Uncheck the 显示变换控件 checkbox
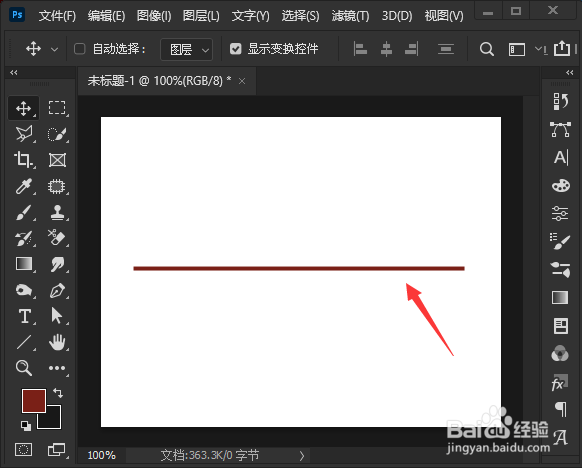 pyautogui.click(x=235, y=49)
